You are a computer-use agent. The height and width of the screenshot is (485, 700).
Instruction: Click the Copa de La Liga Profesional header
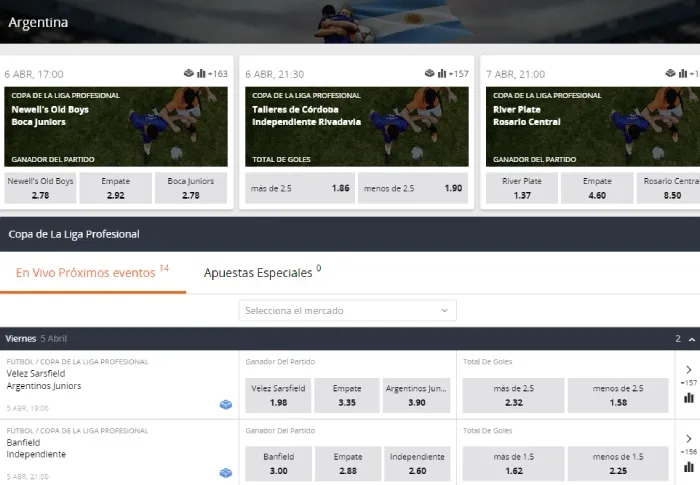pos(350,234)
